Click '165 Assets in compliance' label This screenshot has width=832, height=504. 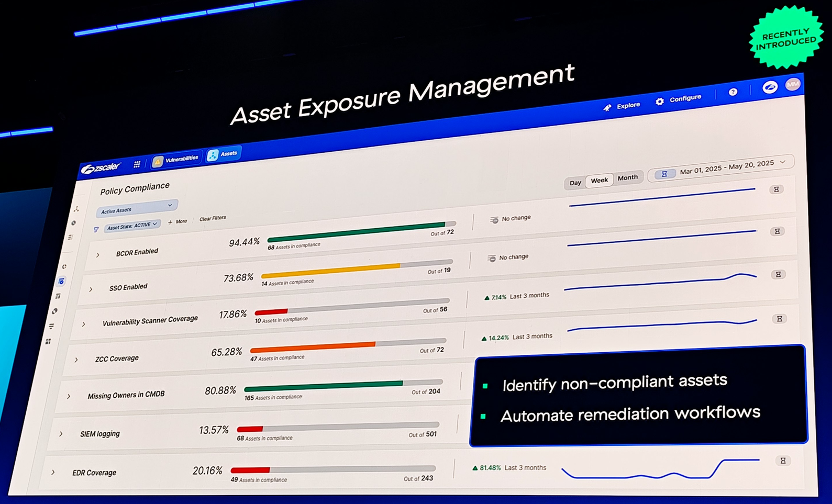coord(273,397)
